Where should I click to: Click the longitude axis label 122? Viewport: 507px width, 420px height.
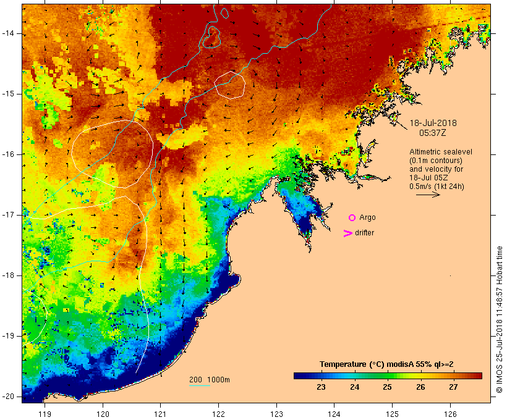click(x=218, y=414)
